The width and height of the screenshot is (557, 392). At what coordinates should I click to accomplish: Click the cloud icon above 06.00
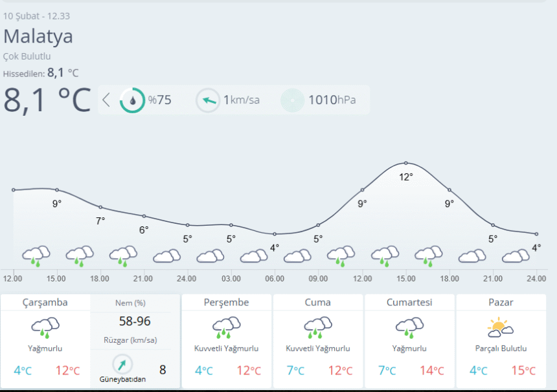tap(253, 256)
